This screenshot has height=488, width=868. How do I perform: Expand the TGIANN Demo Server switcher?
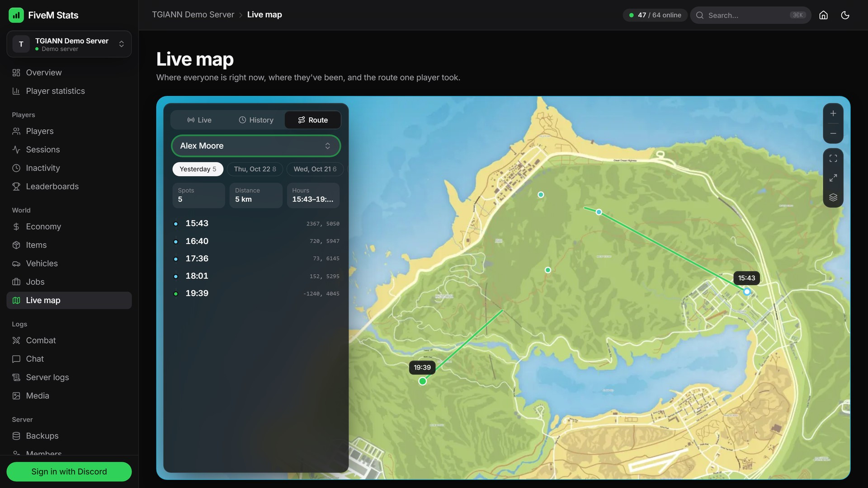(x=69, y=44)
